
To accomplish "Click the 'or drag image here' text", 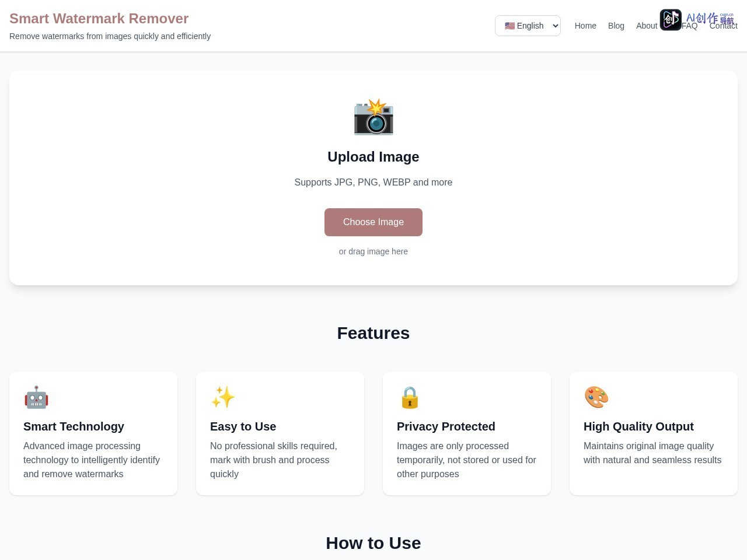I will click(373, 251).
